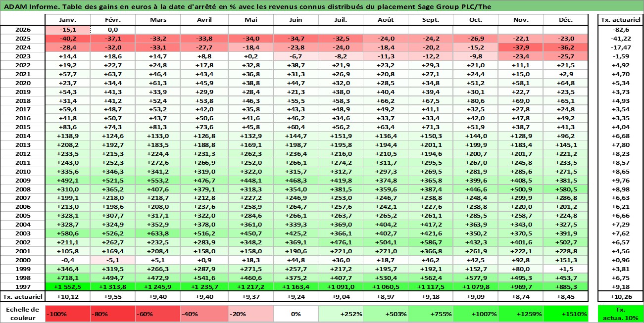Screen dimensions: 644x323
Task: Select the -20% pale pink swatch
Action: 250,314
